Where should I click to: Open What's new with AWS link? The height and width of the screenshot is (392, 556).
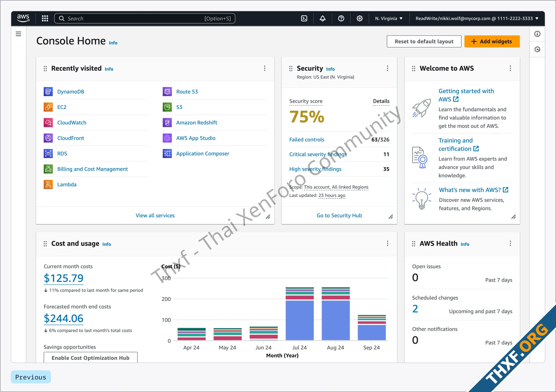(474, 190)
